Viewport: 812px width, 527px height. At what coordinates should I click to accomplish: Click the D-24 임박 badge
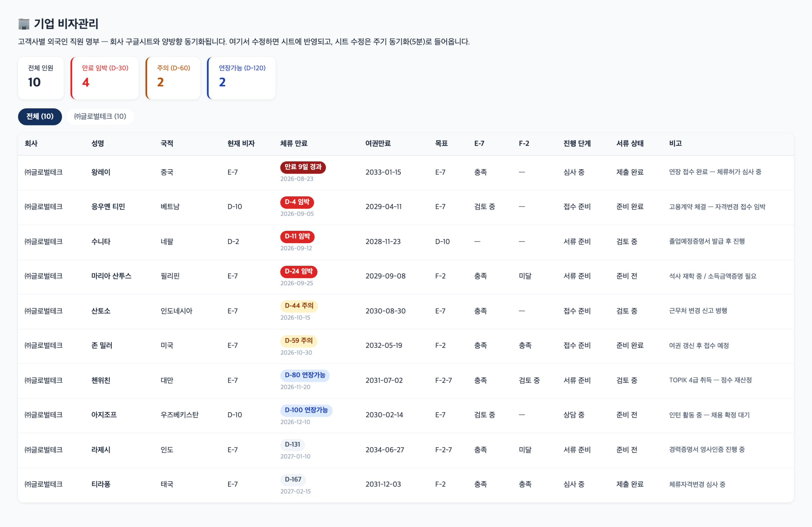pos(298,271)
